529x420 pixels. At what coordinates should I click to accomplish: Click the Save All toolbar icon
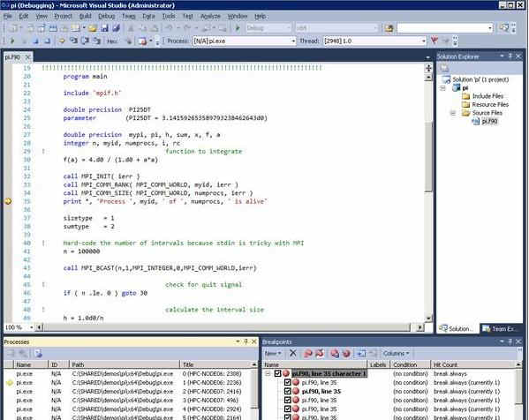[116, 28]
